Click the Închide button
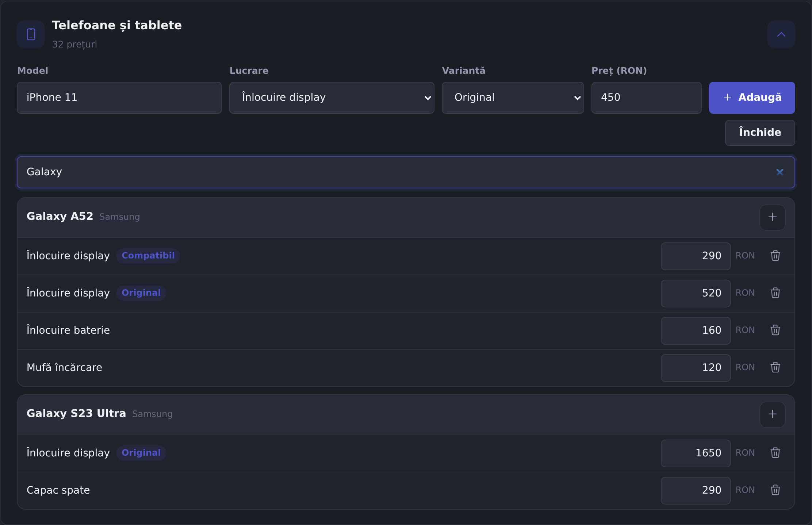This screenshot has width=812, height=525. pyautogui.click(x=760, y=133)
